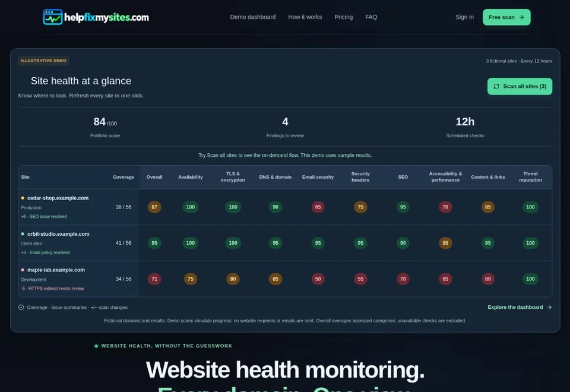Click maple-lab TLS & encryption score 80
The height and width of the screenshot is (392, 570).
pos(233,279)
